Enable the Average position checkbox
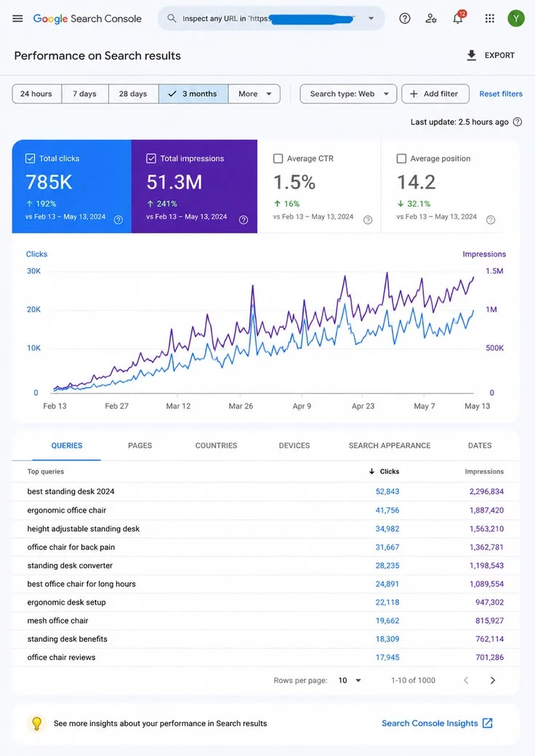Image resolution: width=535 pixels, height=756 pixels. click(401, 158)
